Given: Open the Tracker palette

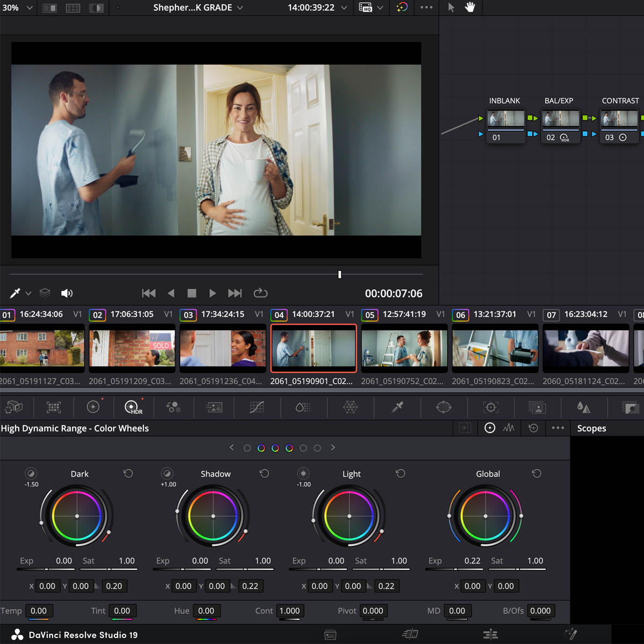Looking at the screenshot, I should click(491, 407).
